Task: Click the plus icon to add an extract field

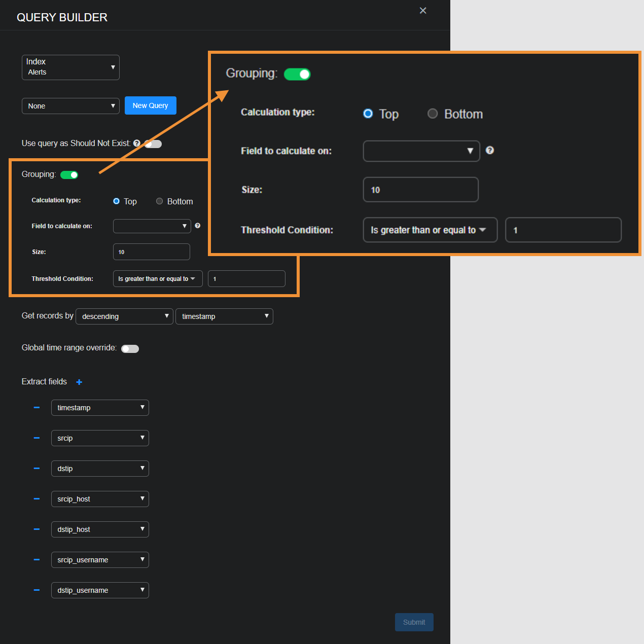Action: 79,382
